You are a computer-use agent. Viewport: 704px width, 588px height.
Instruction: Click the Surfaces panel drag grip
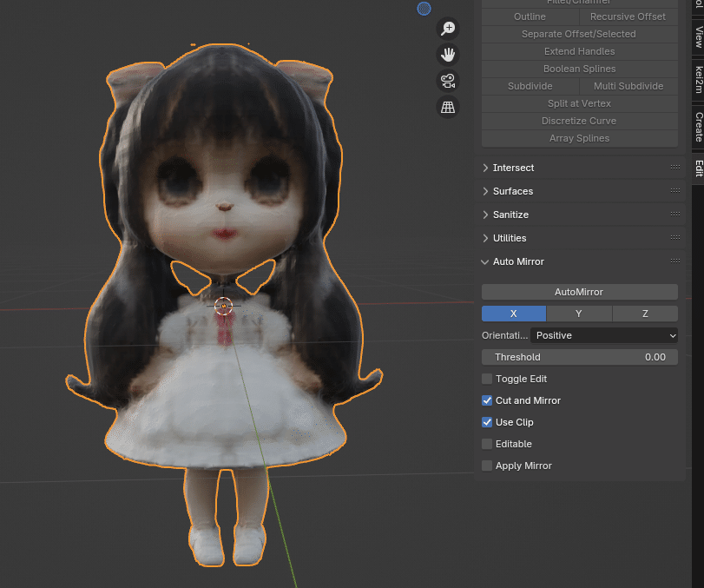(674, 190)
